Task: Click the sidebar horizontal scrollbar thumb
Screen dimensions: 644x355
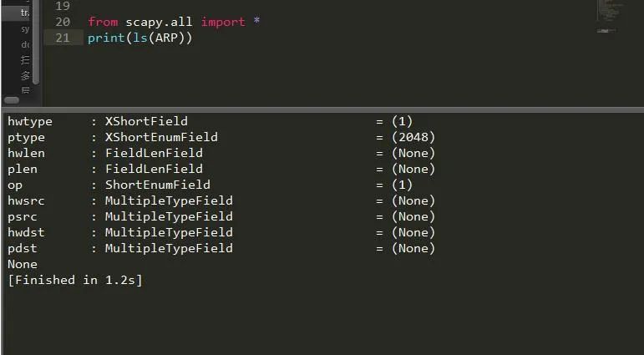Action: click(12, 100)
